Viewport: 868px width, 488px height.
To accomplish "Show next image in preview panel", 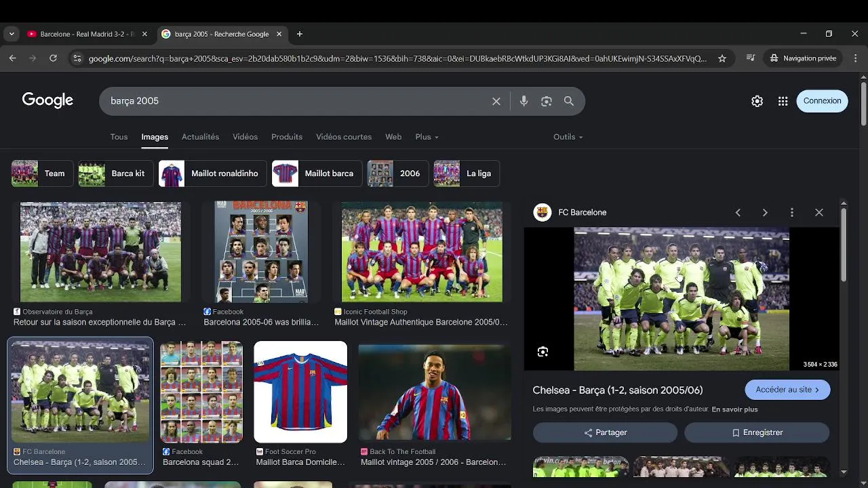I will pos(765,212).
